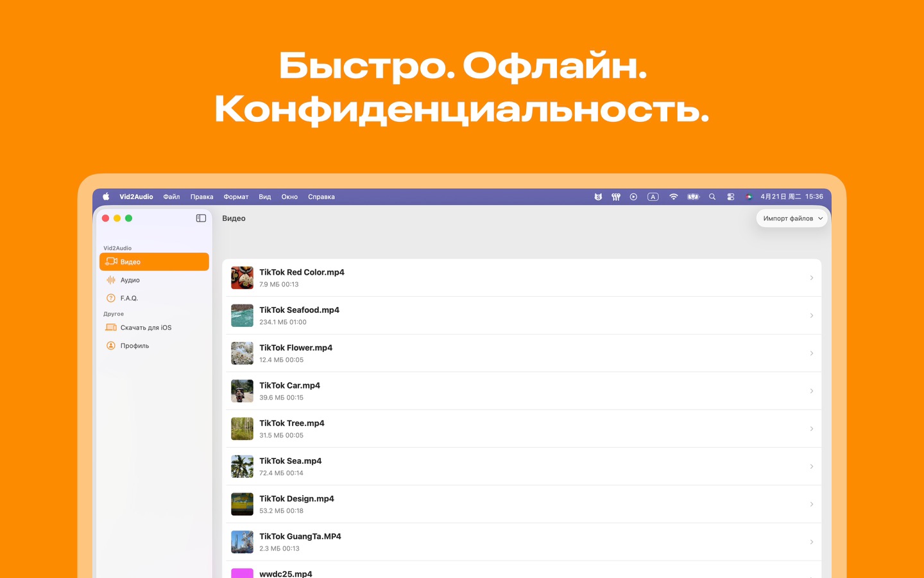
Task: Select Аудио in the sidebar
Action: pyautogui.click(x=154, y=280)
